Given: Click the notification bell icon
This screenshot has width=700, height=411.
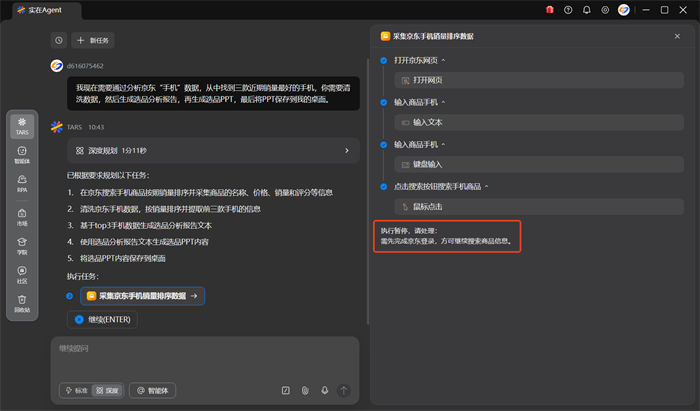Looking at the screenshot, I should point(586,10).
